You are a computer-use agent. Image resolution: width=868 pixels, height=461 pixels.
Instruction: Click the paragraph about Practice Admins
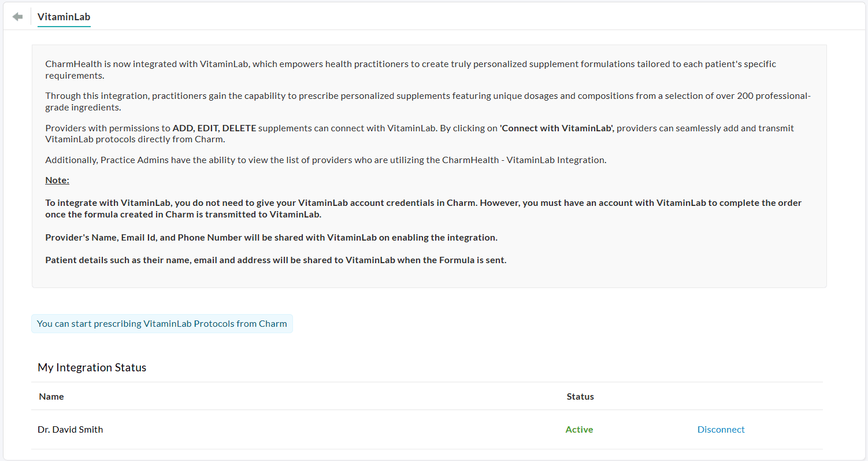point(325,160)
